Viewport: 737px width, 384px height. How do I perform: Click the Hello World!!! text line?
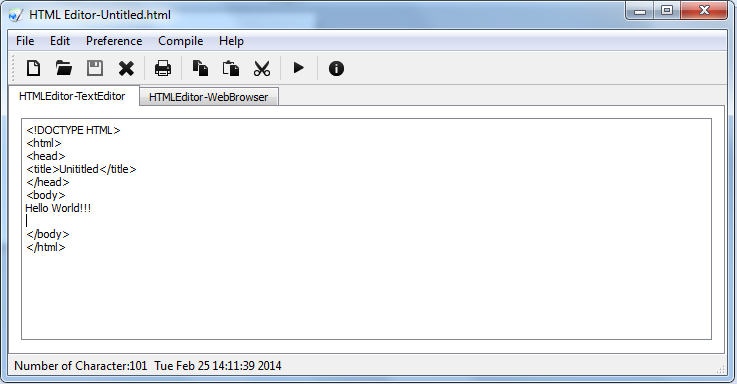58,208
